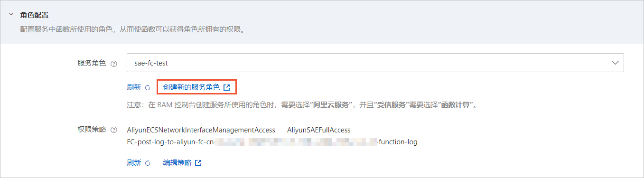This screenshot has height=178, width=644.
Task: Open the 创建新的服务角色 link
Action: tap(191, 87)
